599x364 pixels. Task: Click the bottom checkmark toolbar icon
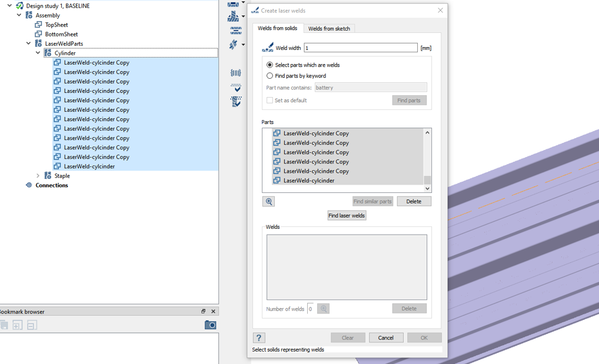(x=235, y=102)
